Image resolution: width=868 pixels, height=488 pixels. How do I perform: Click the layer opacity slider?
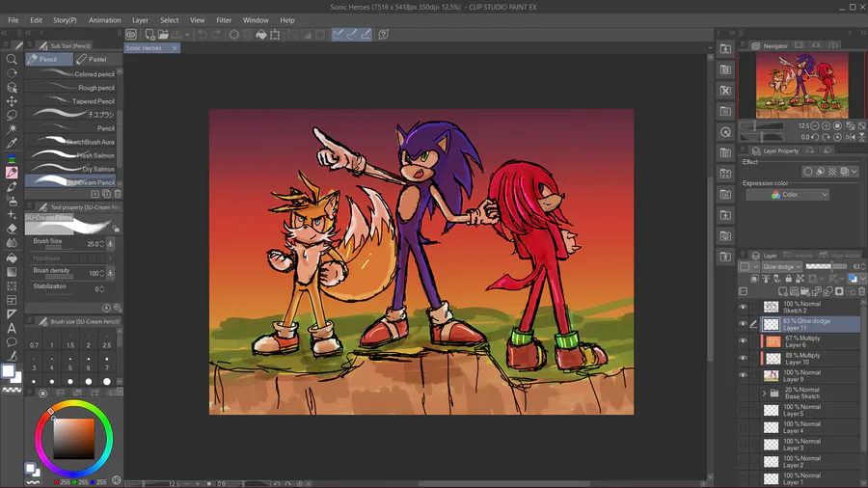click(827, 267)
